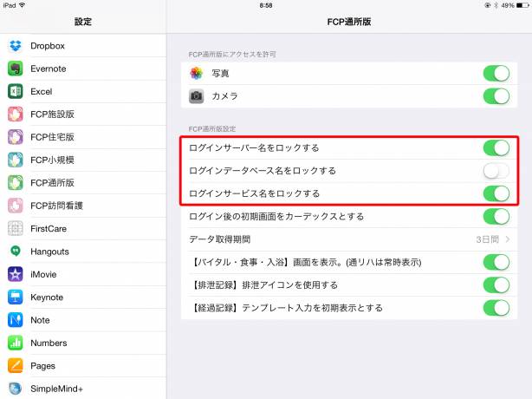The image size is (532, 399).
Task: Tap battery indicator in status bar
Action: tap(519, 5)
